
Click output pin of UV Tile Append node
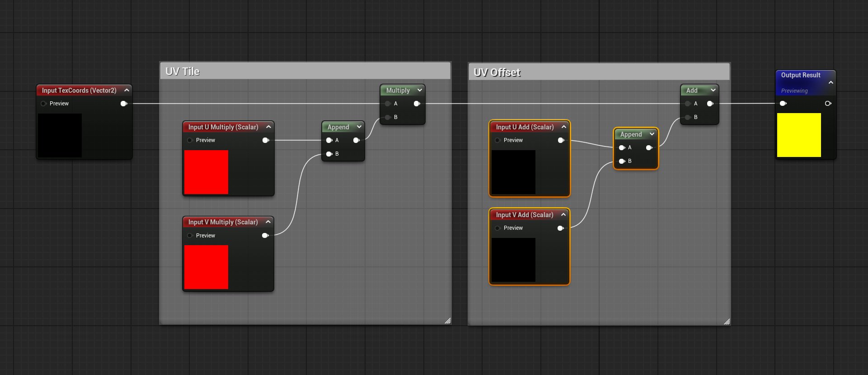coord(357,140)
